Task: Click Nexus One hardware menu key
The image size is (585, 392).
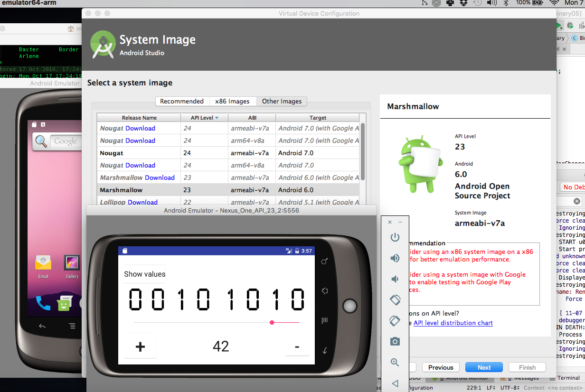Action: (325, 321)
